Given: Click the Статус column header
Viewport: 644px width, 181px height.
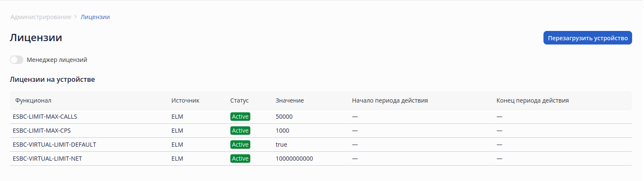Looking at the screenshot, I should tap(239, 100).
